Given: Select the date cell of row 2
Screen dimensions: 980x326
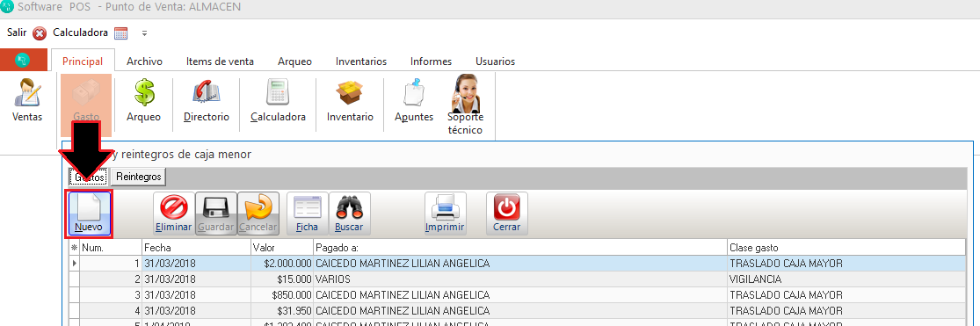Looking at the screenshot, I should (x=196, y=279).
